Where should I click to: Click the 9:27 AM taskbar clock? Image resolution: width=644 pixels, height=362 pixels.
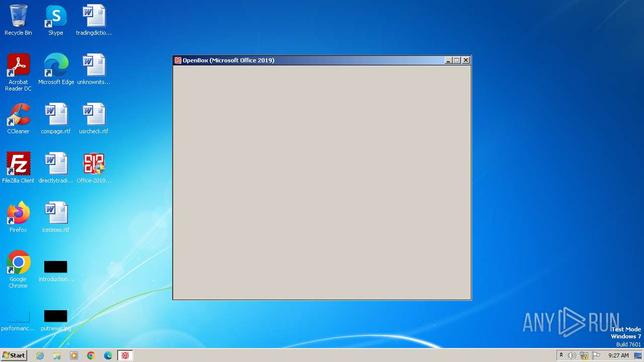click(618, 355)
